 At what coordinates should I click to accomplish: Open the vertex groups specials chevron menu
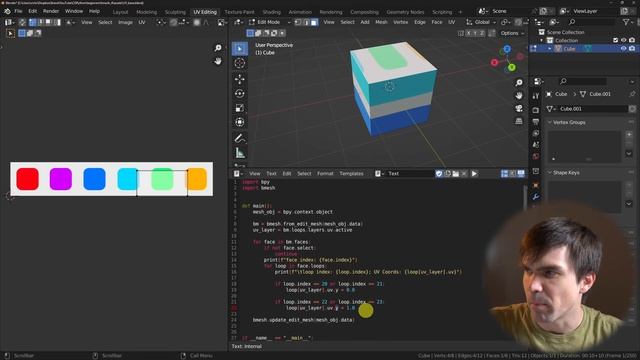coord(629,153)
